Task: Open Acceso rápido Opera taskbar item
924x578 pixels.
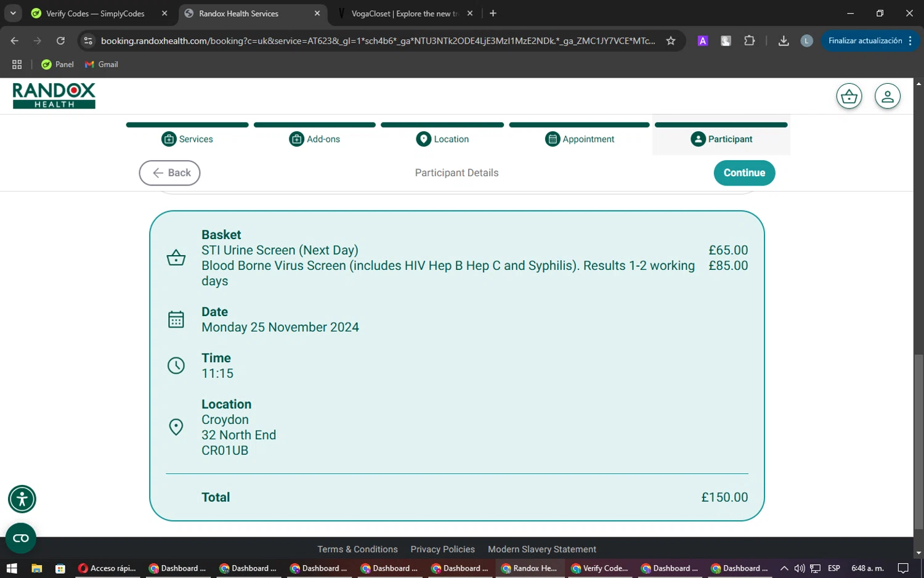Action: [107, 568]
